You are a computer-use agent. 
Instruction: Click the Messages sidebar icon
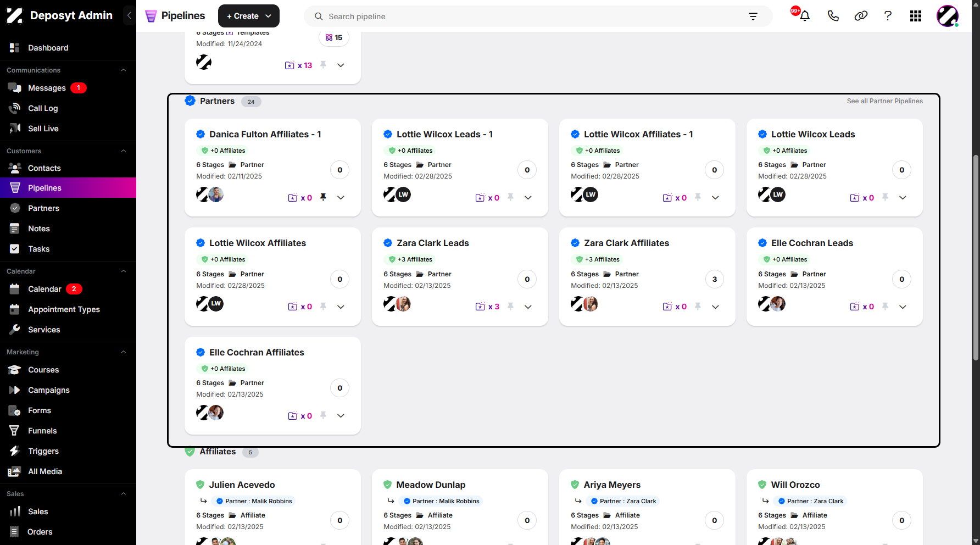(x=15, y=88)
